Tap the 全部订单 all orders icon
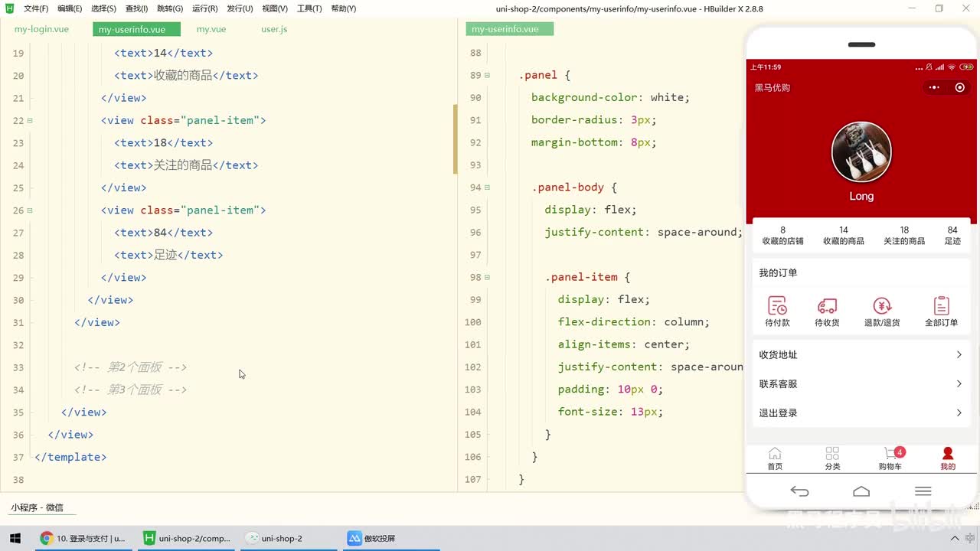The image size is (980, 551). point(941,306)
